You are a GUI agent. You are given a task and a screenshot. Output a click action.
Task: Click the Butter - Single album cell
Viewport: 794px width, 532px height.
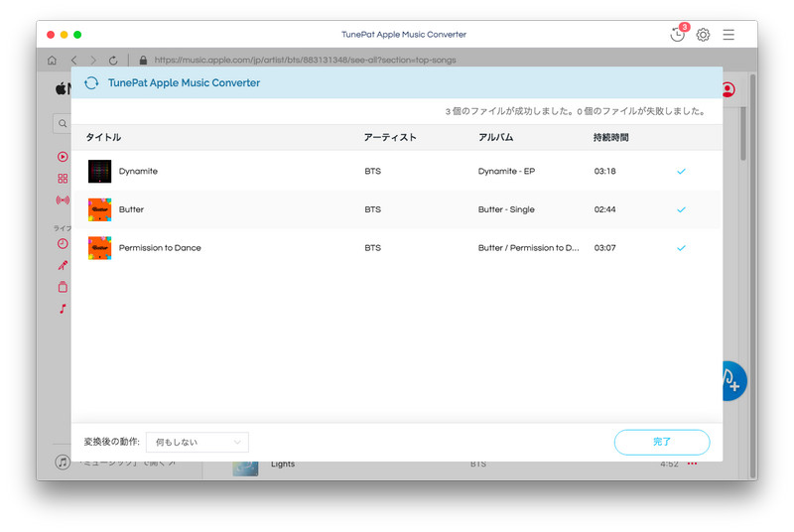(506, 209)
